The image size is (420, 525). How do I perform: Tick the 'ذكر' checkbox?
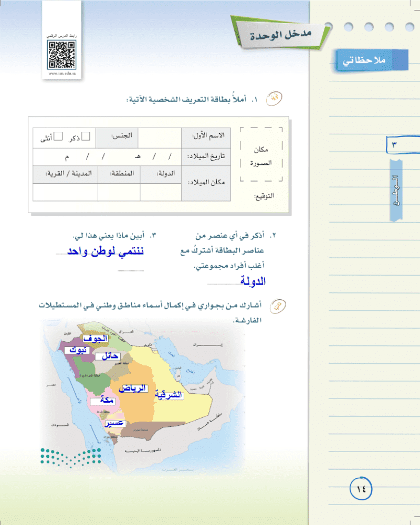[x=86, y=136]
